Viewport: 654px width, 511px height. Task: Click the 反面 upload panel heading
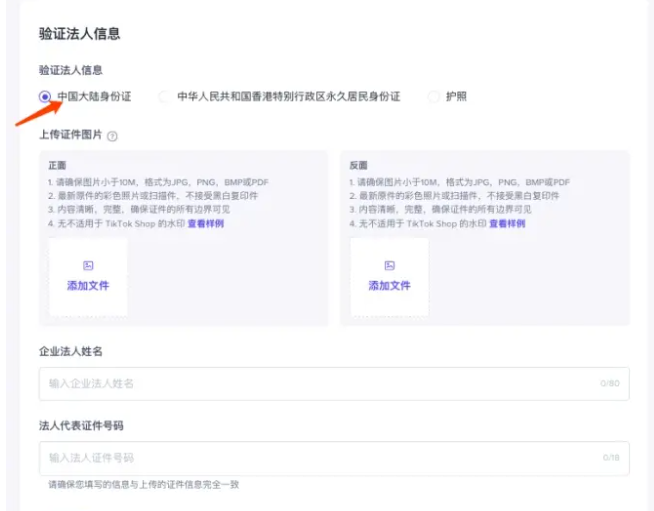[358, 165]
